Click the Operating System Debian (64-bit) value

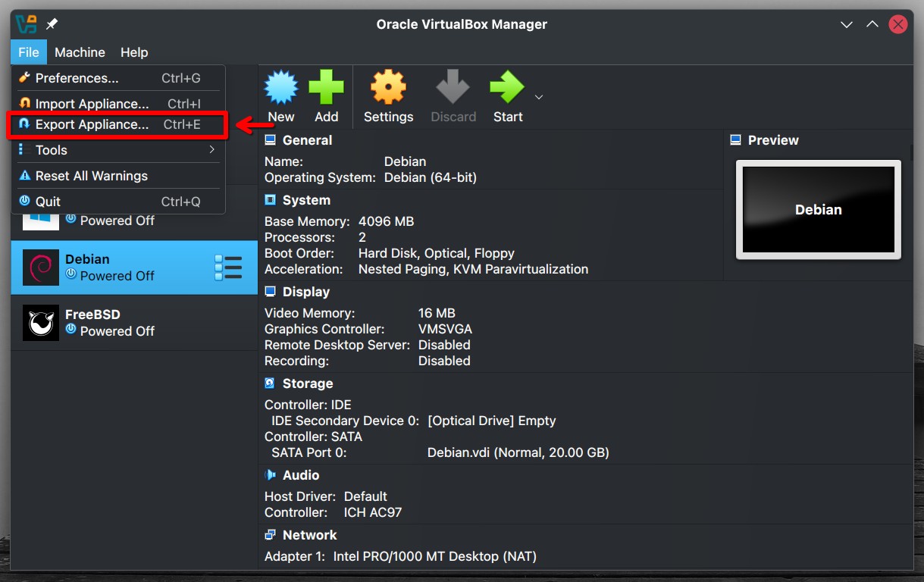tap(431, 177)
